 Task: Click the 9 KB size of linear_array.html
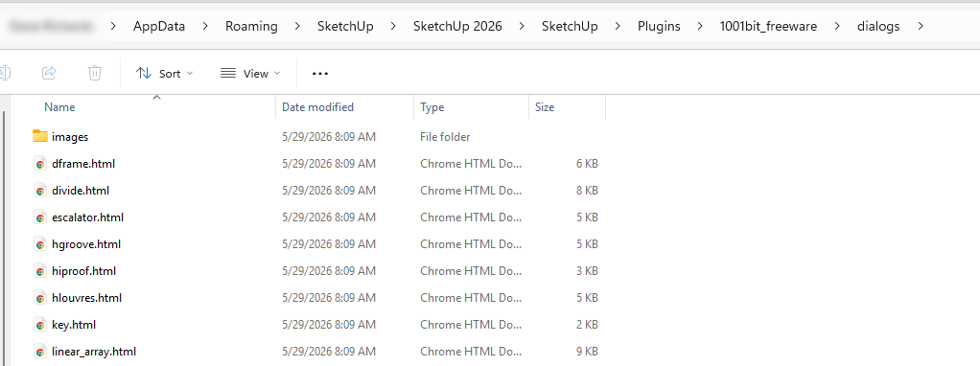587,352
